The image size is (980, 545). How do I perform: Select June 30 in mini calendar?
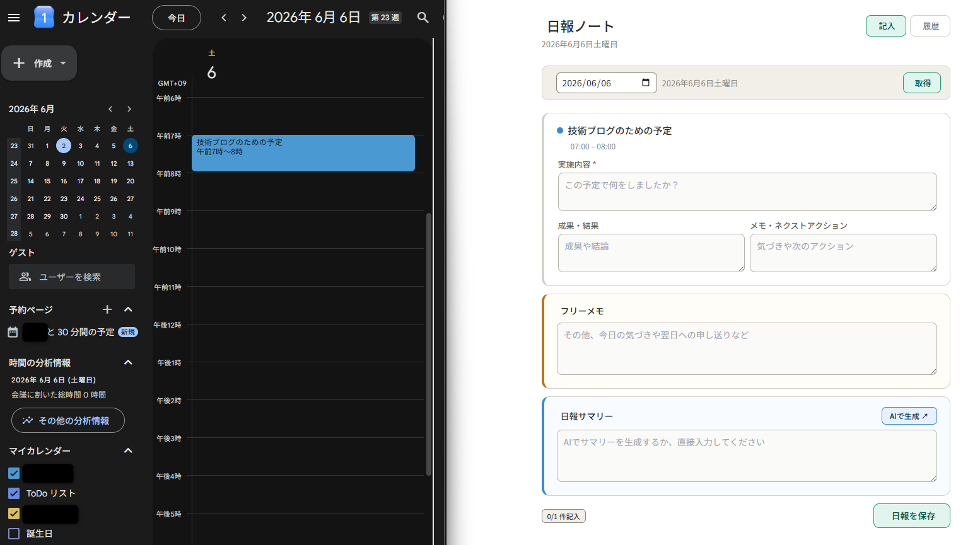[64, 216]
